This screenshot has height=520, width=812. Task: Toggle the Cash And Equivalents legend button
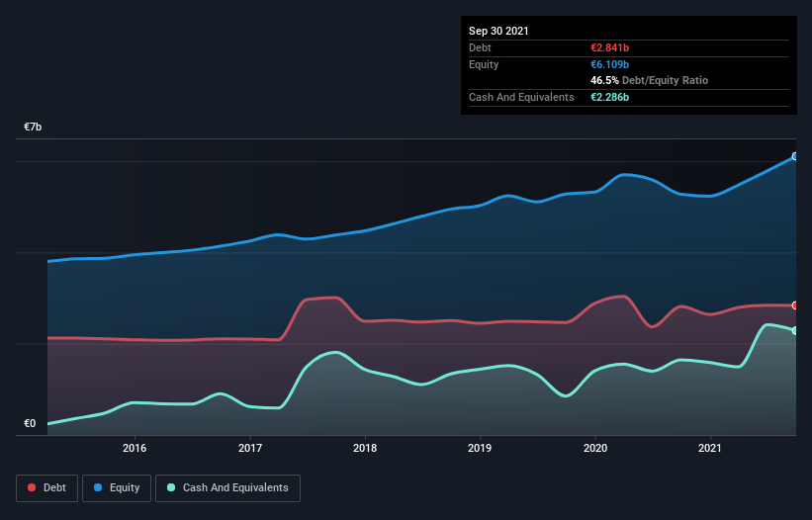tap(227, 488)
